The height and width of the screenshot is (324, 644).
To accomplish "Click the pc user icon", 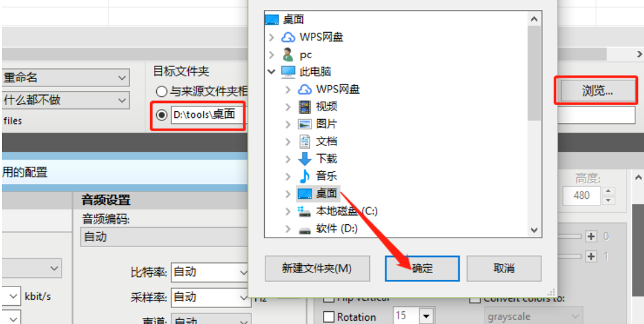I will click(x=288, y=54).
